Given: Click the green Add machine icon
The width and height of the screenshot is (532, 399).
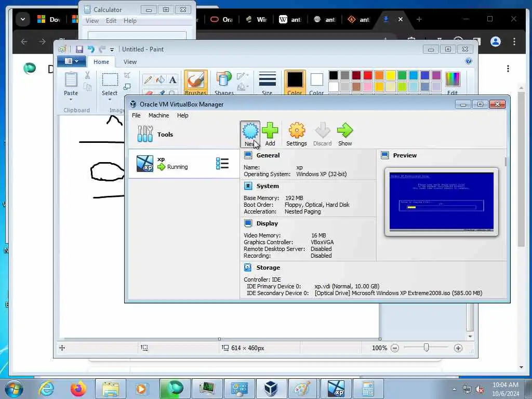Looking at the screenshot, I should pyautogui.click(x=270, y=135).
